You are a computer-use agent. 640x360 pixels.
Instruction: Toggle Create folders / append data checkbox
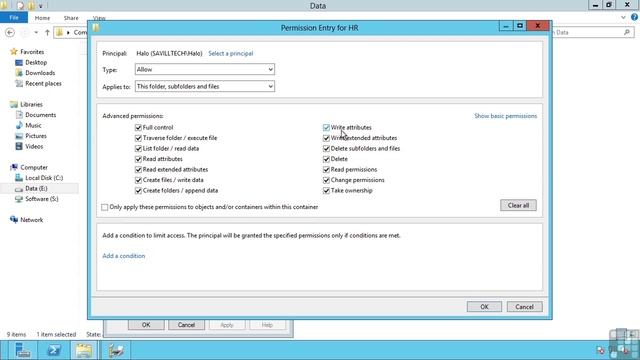click(138, 191)
